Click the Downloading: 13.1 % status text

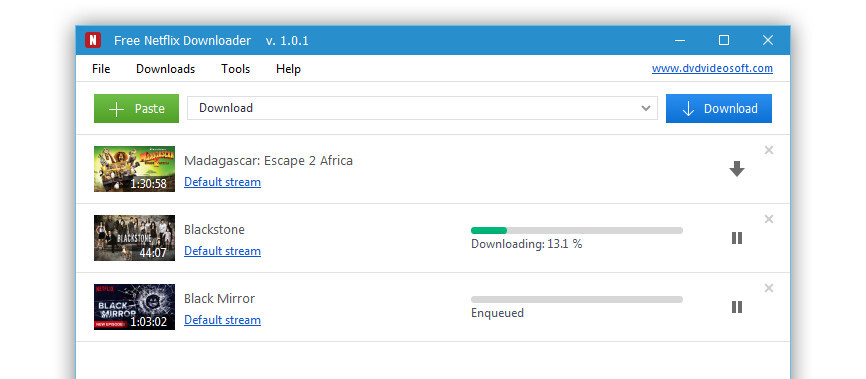coord(526,244)
